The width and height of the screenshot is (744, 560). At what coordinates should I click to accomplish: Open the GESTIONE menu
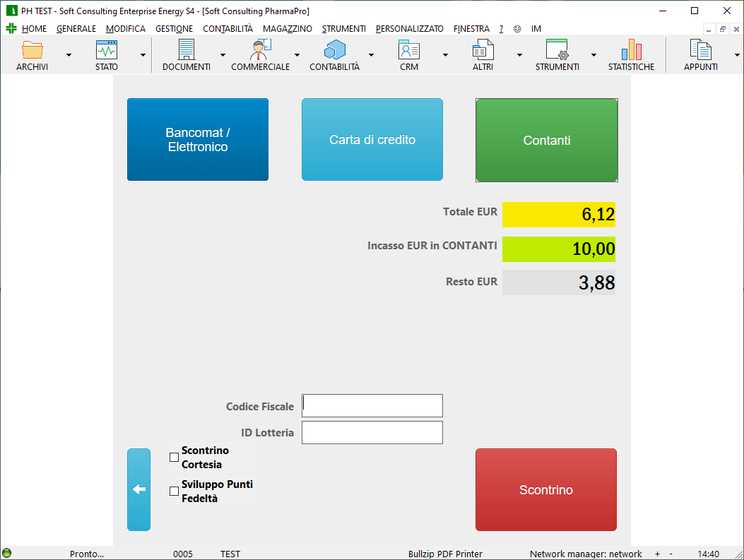click(174, 29)
